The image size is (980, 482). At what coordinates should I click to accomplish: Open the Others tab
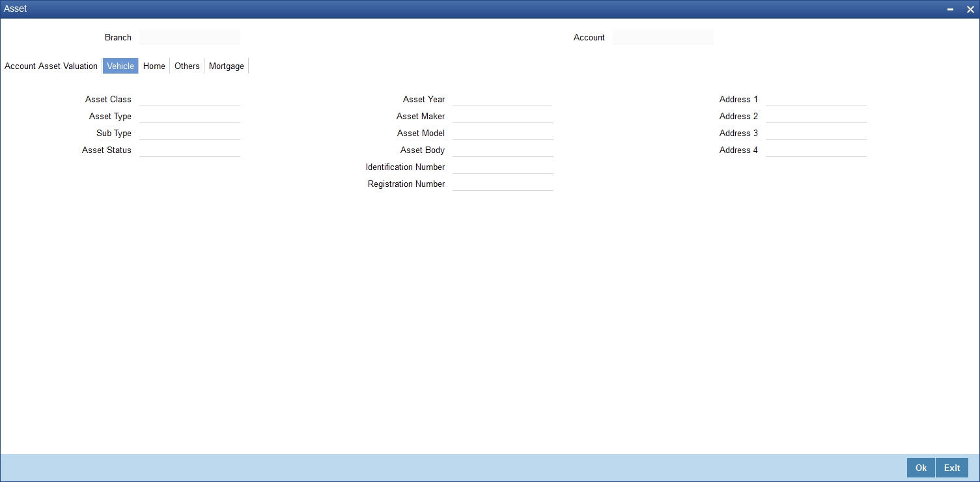tap(187, 66)
